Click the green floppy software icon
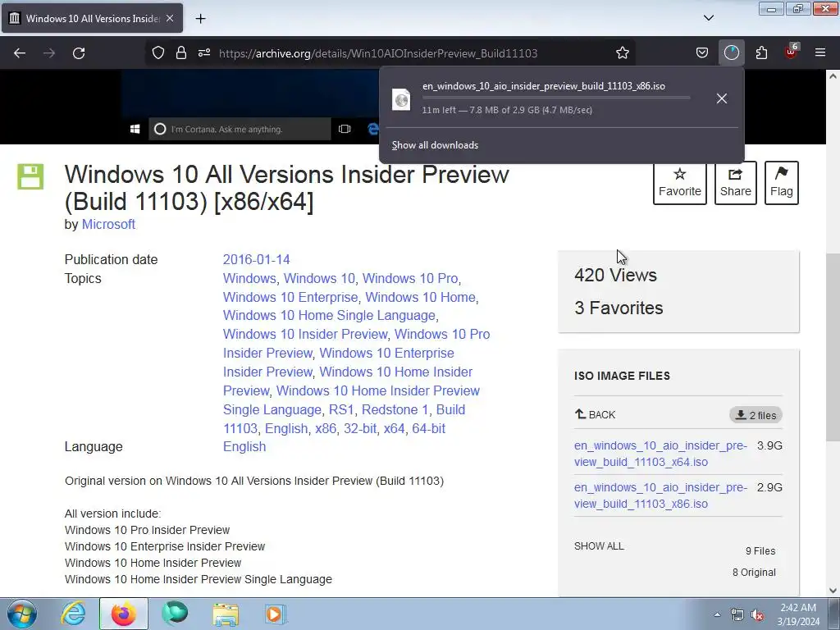Screen dimensions: 840x630 [x=30, y=177]
